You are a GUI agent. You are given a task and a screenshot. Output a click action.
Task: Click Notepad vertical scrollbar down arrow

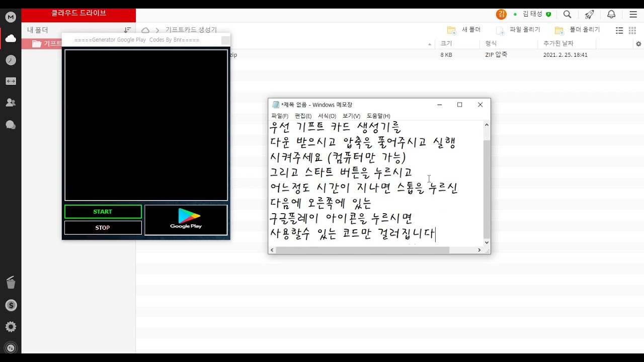[x=487, y=242]
